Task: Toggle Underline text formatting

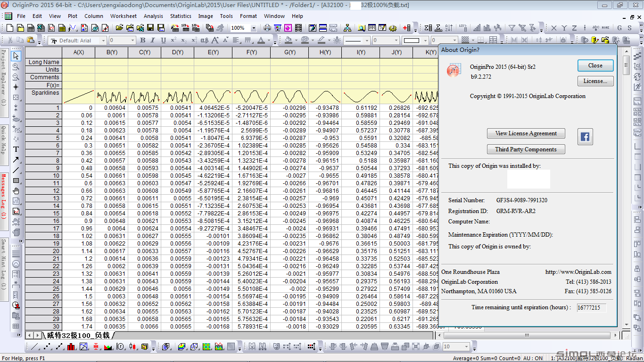Action: (164, 41)
